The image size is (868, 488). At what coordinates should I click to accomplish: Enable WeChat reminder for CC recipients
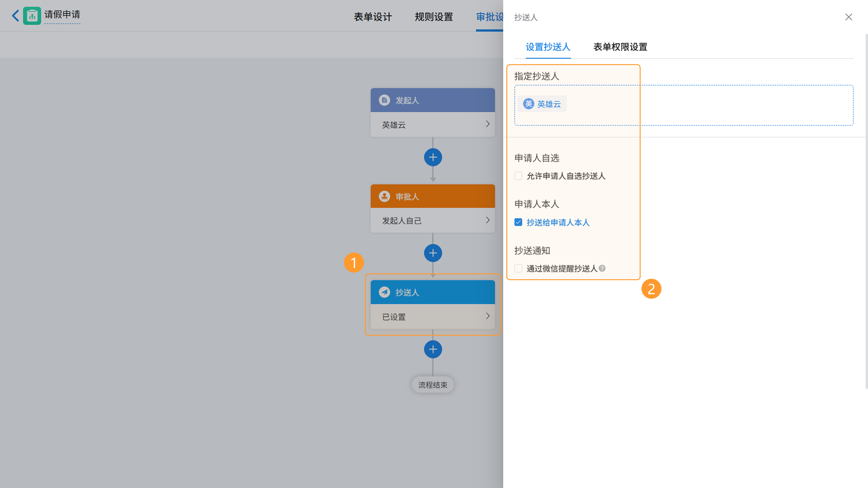[518, 268]
